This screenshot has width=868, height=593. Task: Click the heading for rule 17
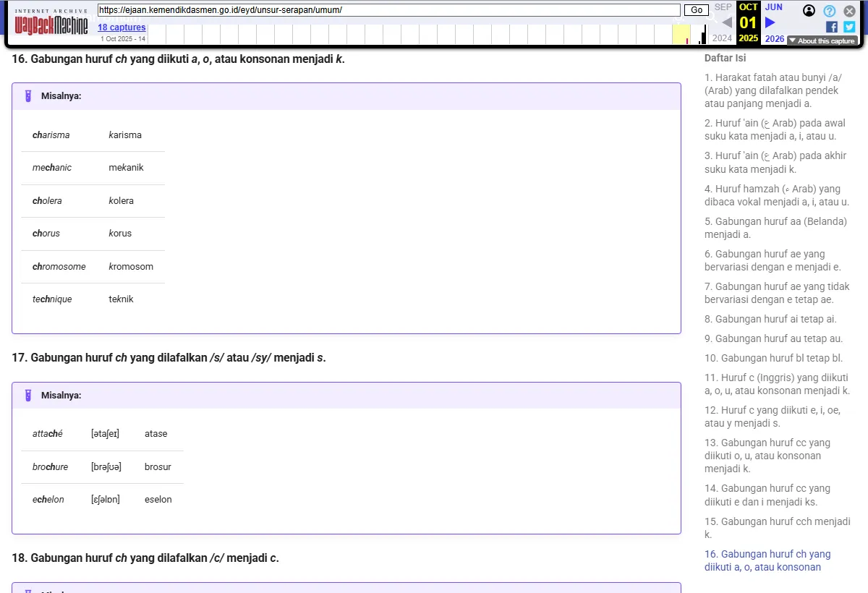(x=169, y=358)
